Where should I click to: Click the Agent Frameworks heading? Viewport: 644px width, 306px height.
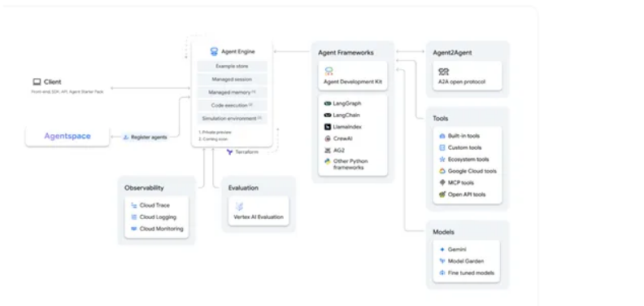click(346, 53)
